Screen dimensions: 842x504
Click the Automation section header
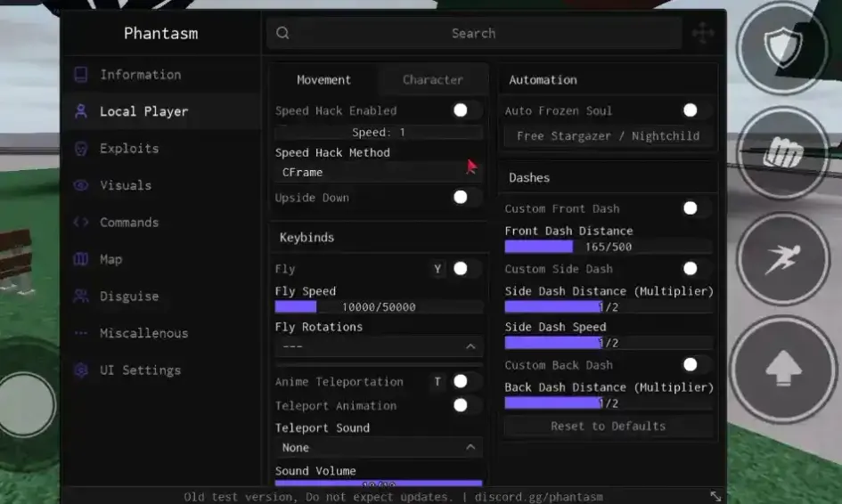(x=543, y=80)
